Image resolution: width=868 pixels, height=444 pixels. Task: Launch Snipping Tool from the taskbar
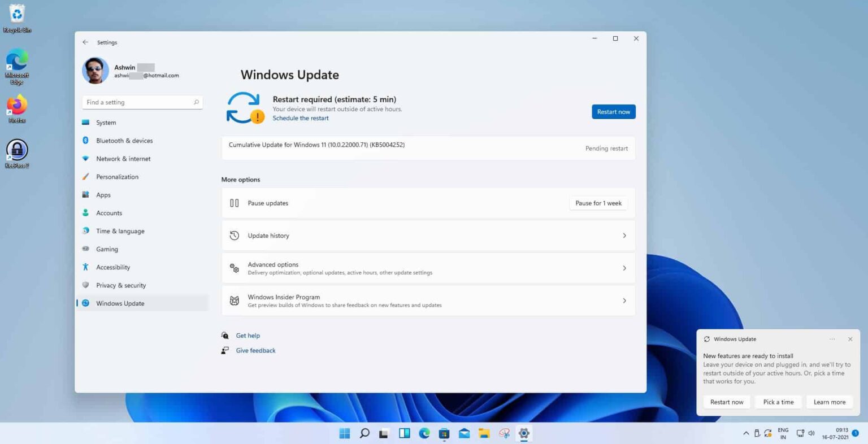click(x=504, y=433)
